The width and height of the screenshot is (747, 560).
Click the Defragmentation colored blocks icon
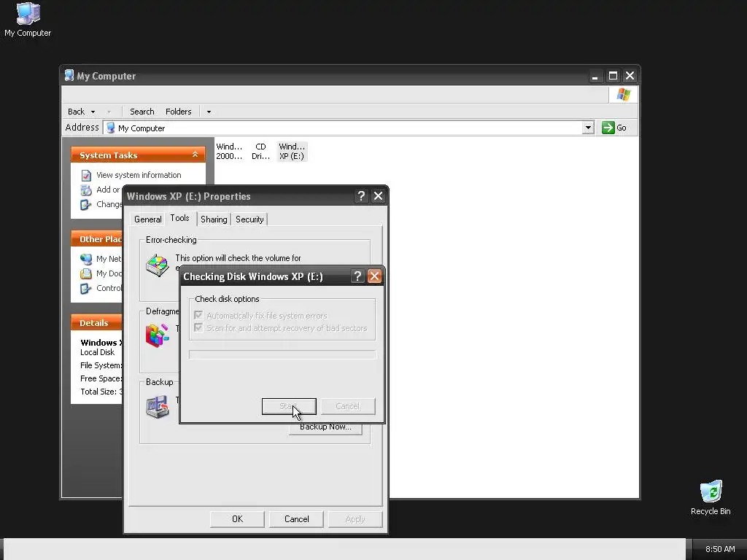[158, 335]
